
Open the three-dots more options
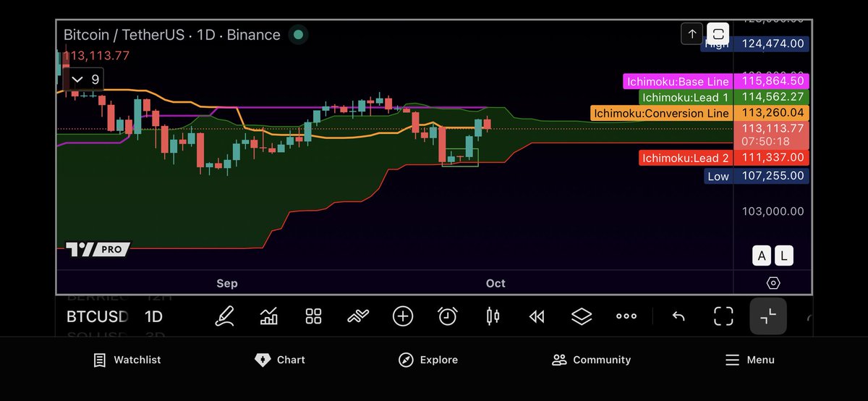click(x=626, y=316)
